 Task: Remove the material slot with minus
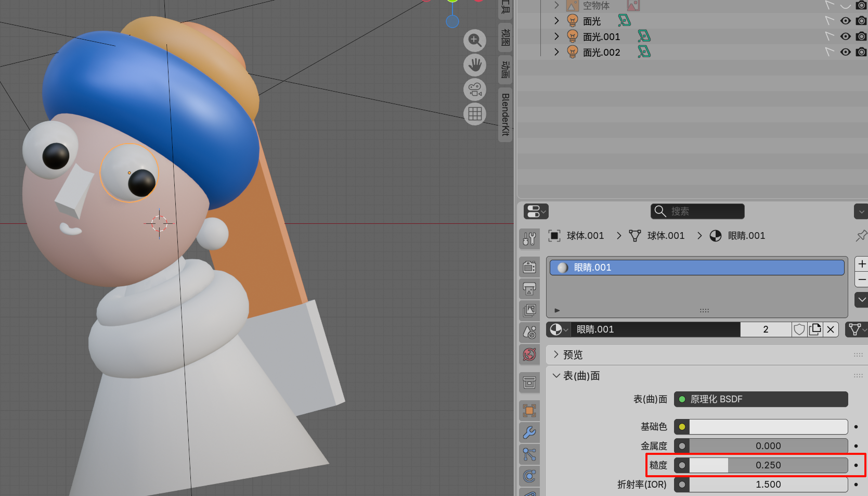click(x=862, y=279)
